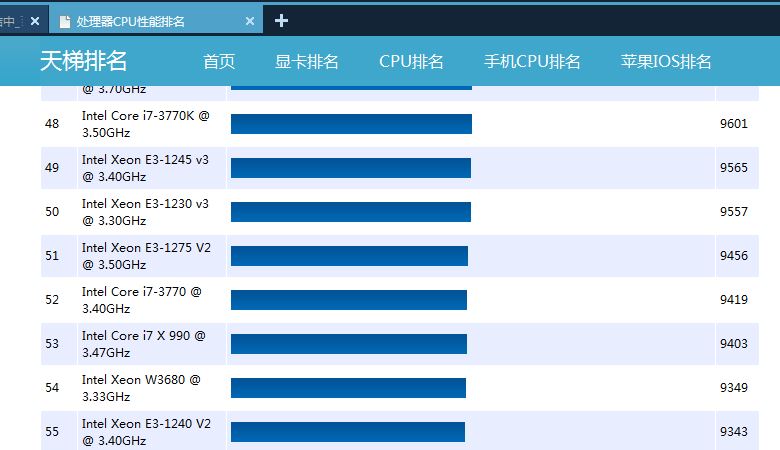The width and height of the screenshot is (780, 450).
Task: Click rank number 50
Action: [x=52, y=212]
